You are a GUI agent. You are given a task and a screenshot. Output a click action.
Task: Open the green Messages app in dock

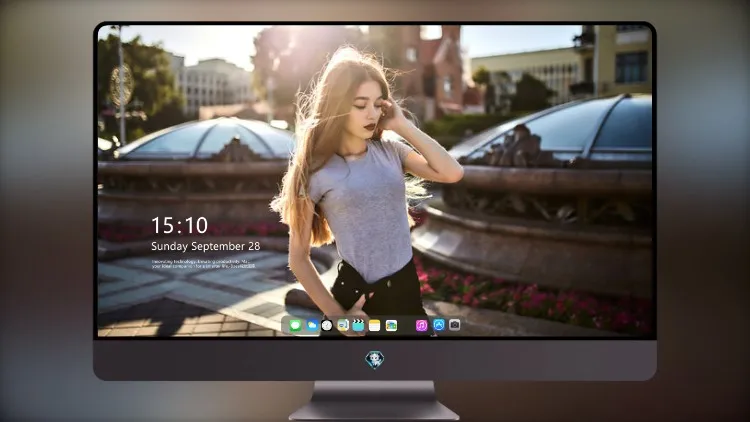pos(296,325)
